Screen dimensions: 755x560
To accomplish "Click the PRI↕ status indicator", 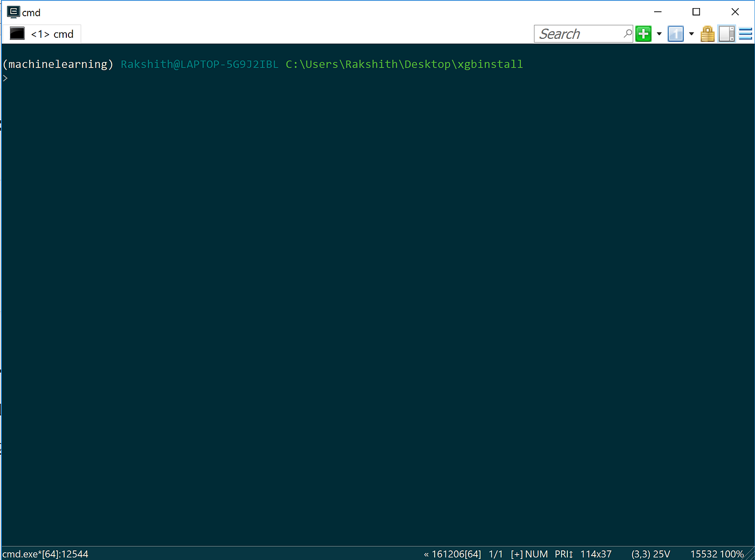I will (564, 554).
